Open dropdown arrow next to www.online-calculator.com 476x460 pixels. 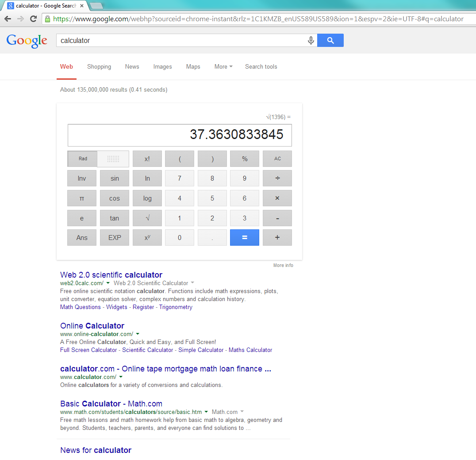[138, 334]
